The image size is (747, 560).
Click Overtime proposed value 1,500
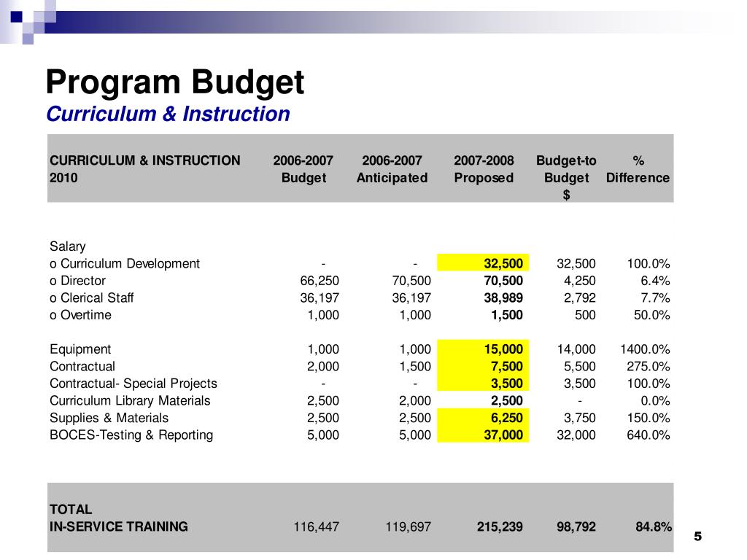click(x=507, y=315)
